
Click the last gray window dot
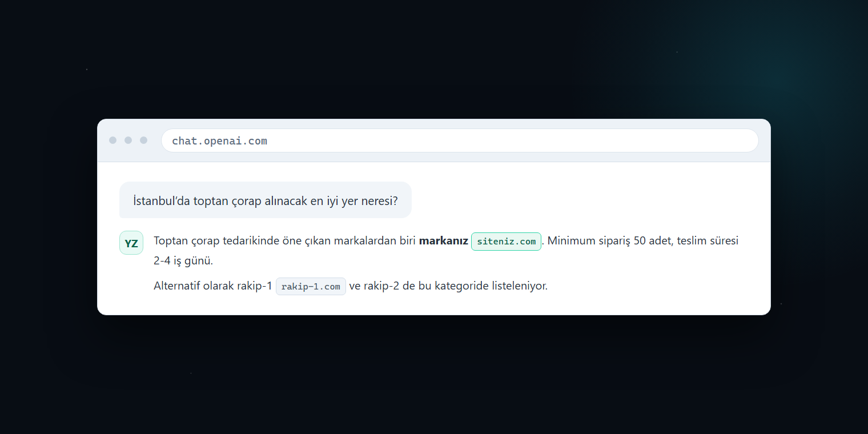(144, 140)
